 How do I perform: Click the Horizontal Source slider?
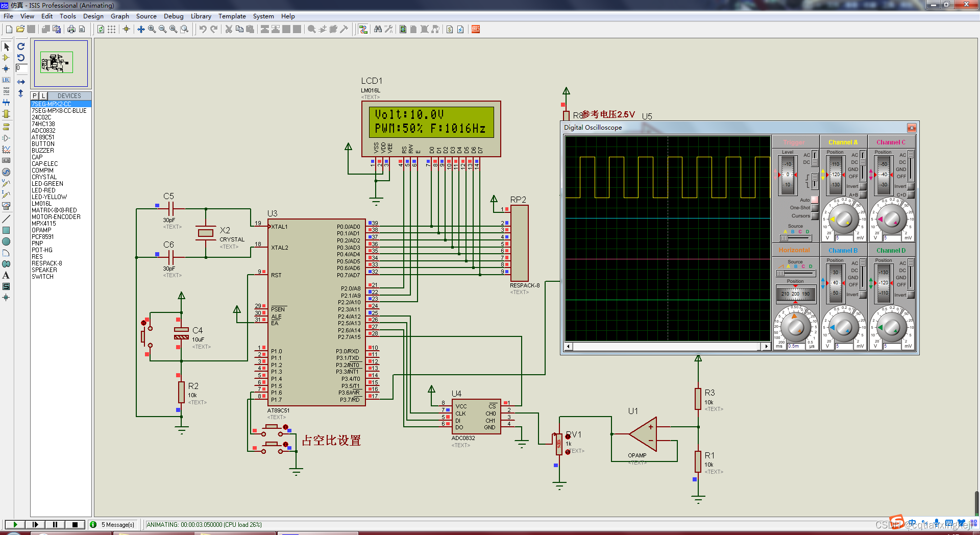click(x=795, y=273)
